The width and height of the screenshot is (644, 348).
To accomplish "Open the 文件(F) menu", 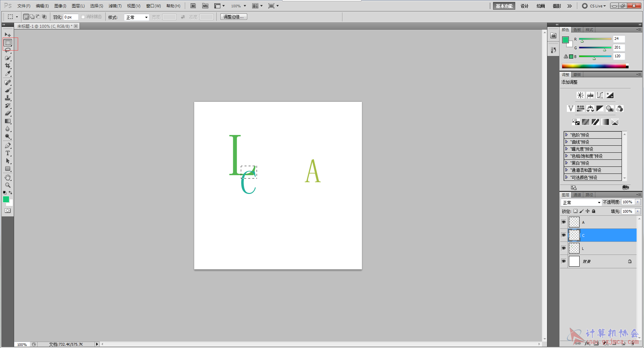I will 24,6.
